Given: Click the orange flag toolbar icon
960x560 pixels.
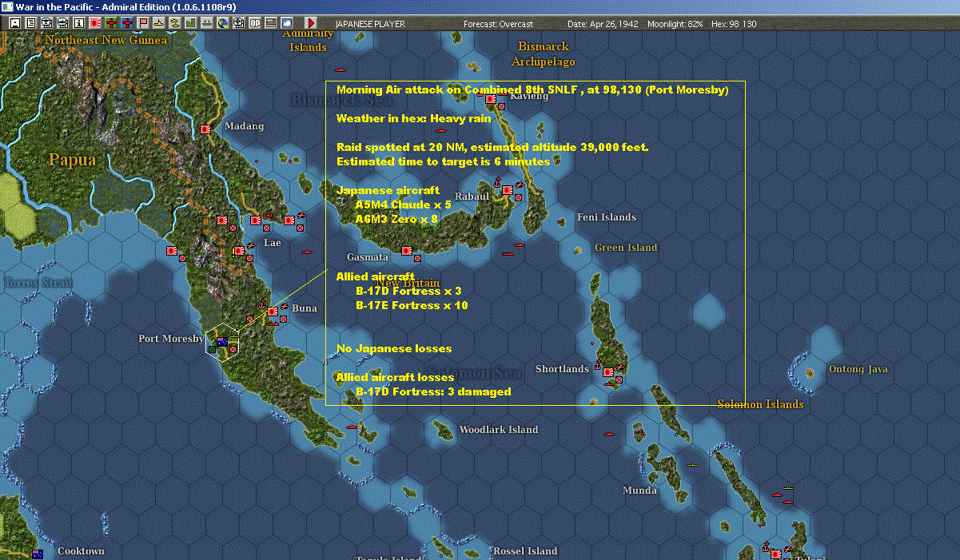Looking at the screenshot, I should (x=143, y=23).
